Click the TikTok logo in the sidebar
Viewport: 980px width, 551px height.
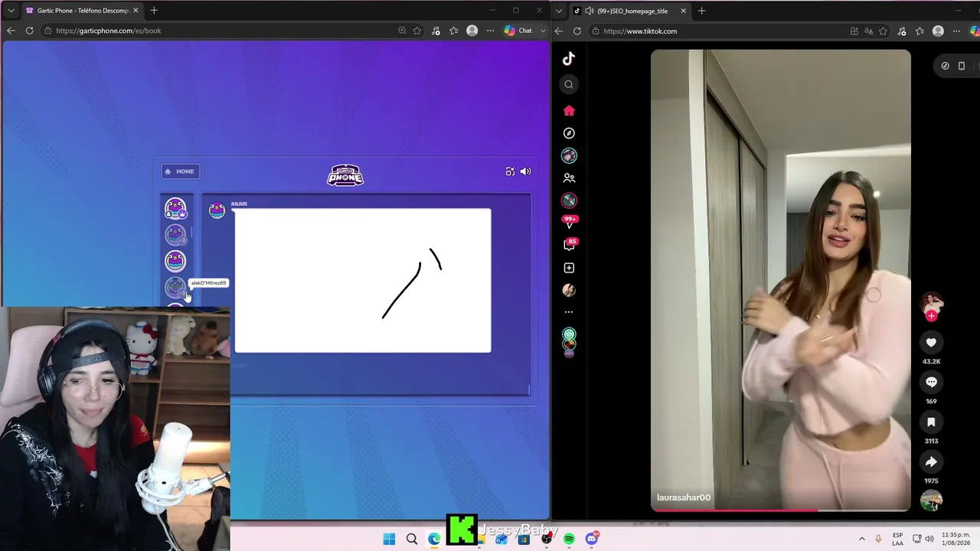(569, 59)
